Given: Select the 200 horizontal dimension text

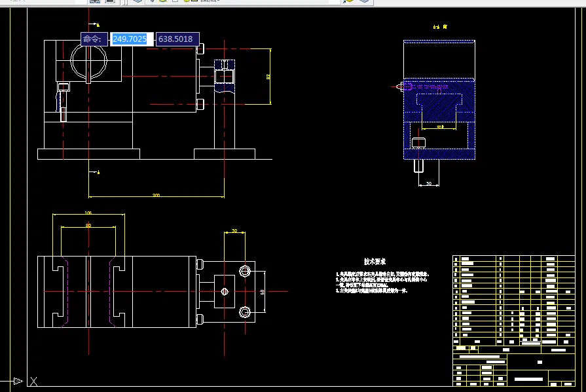Looking at the screenshot, I should [156, 195].
